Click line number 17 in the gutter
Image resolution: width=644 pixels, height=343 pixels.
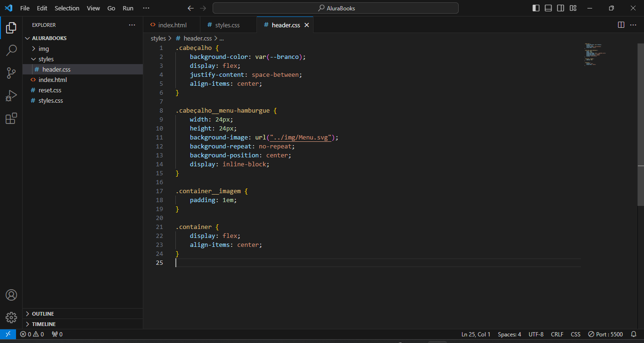point(159,191)
